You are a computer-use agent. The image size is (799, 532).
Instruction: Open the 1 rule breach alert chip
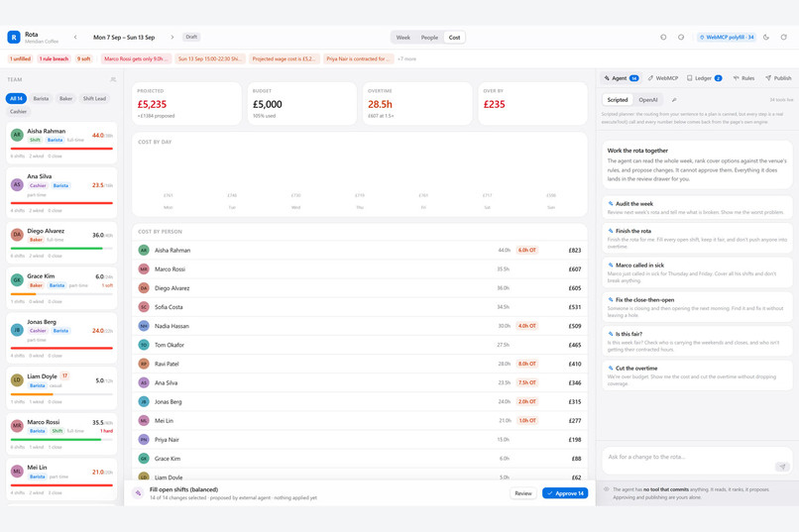(x=54, y=59)
